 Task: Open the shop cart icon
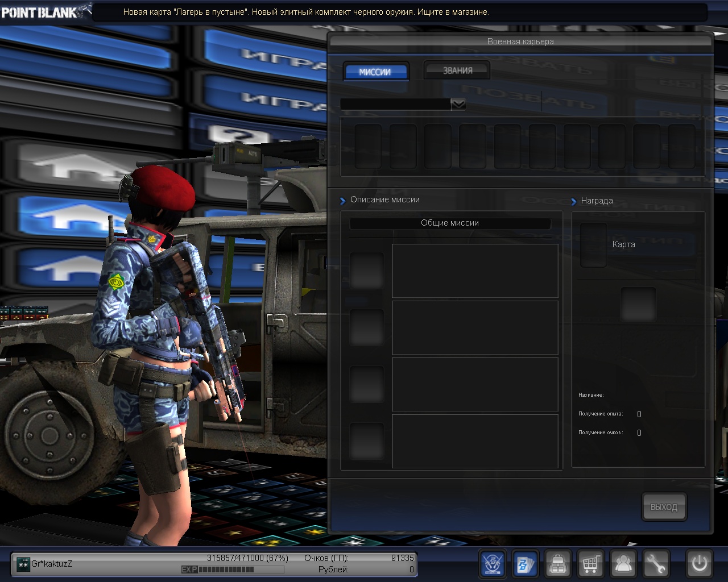pyautogui.click(x=590, y=564)
